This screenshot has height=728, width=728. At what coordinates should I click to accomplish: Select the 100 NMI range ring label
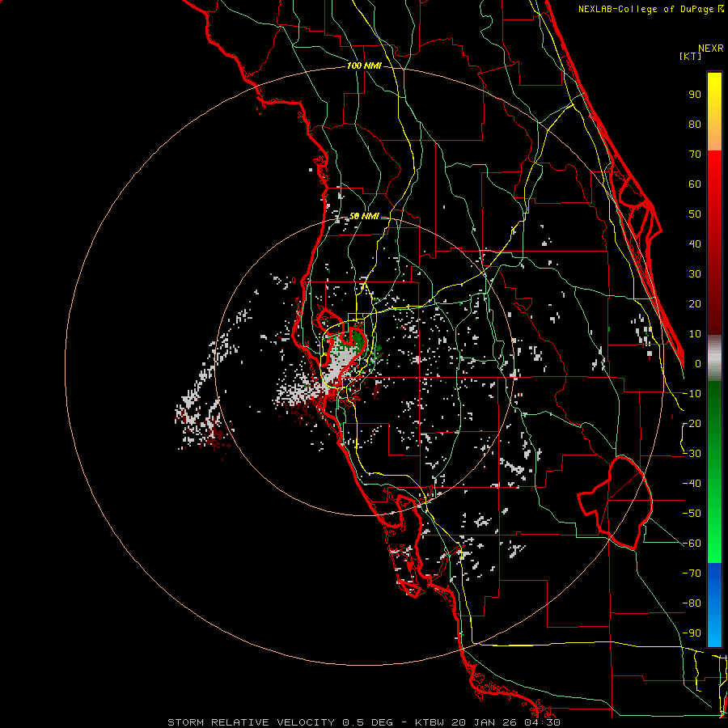pyautogui.click(x=363, y=66)
